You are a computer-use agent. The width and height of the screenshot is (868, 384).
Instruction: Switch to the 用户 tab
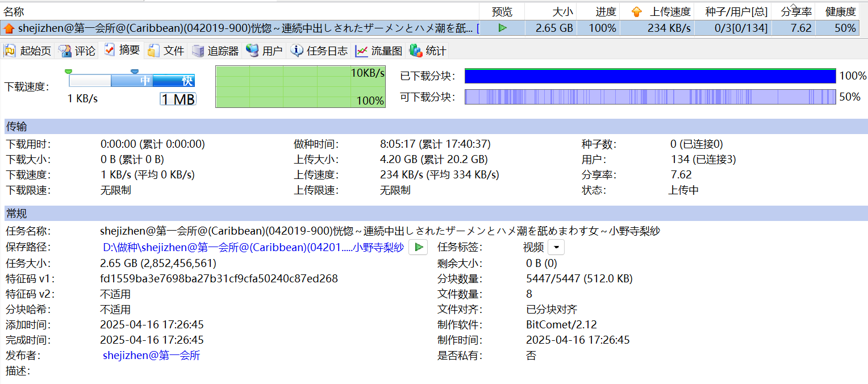click(264, 51)
